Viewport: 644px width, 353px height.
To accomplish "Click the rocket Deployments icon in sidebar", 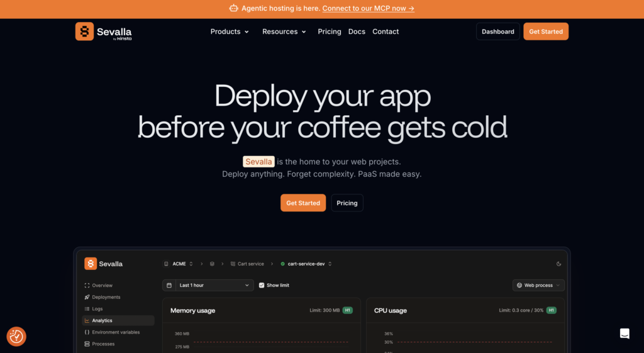I will [87, 297].
